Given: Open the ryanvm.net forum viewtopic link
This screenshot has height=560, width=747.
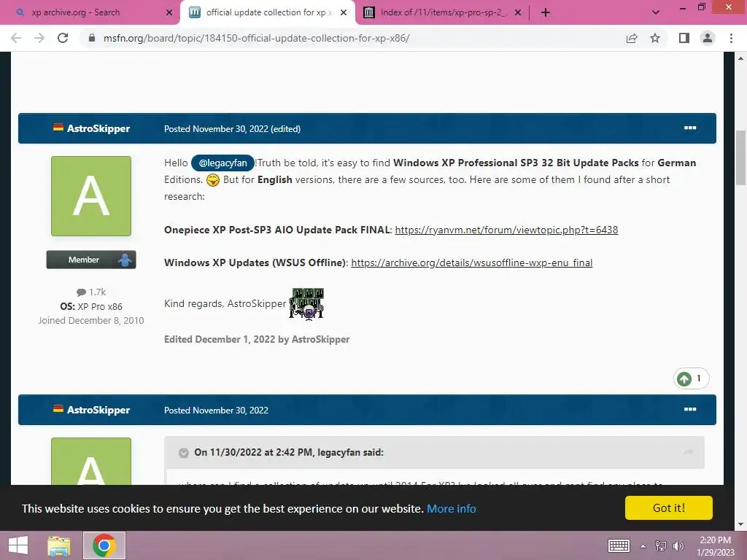Looking at the screenshot, I should coord(506,230).
